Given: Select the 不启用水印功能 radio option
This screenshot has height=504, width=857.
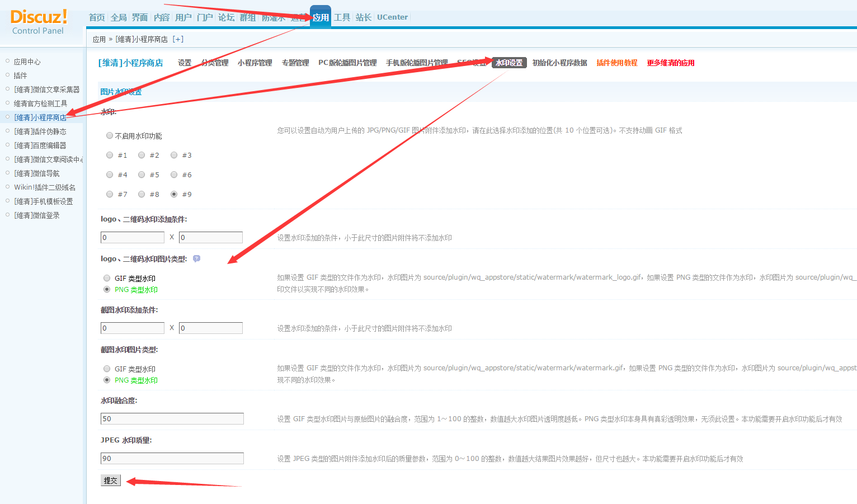Looking at the screenshot, I should (110, 135).
